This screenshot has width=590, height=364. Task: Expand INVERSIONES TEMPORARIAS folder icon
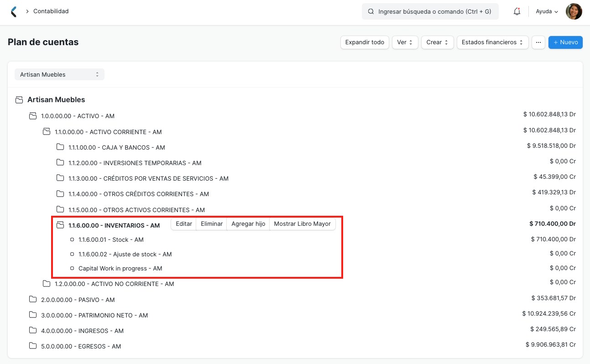(x=60, y=163)
